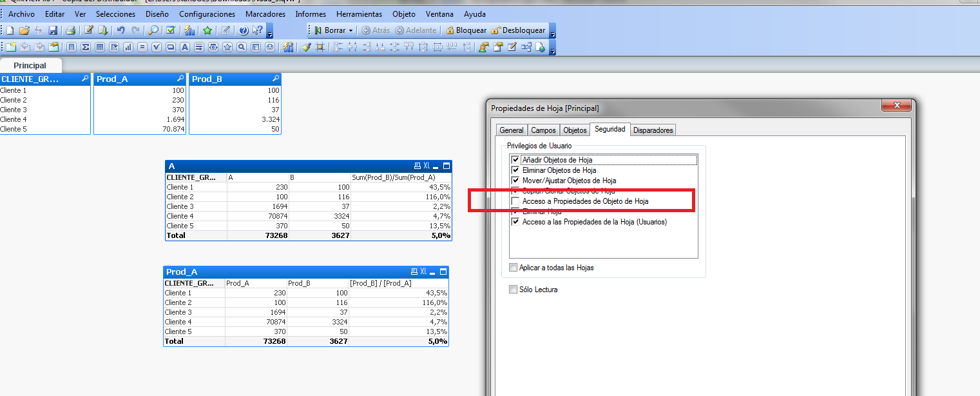Viewport: 980px width, 396px height.
Task: Click the Desbloquear button
Action: click(519, 30)
